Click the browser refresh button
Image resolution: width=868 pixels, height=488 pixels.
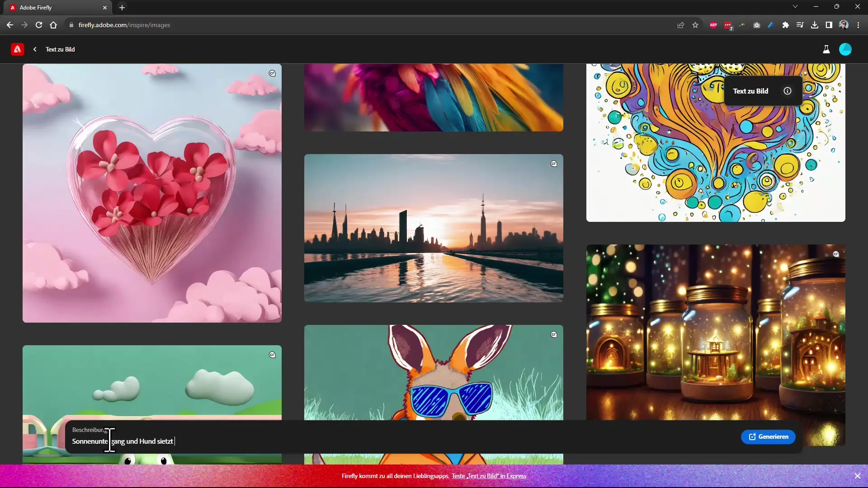coord(39,25)
